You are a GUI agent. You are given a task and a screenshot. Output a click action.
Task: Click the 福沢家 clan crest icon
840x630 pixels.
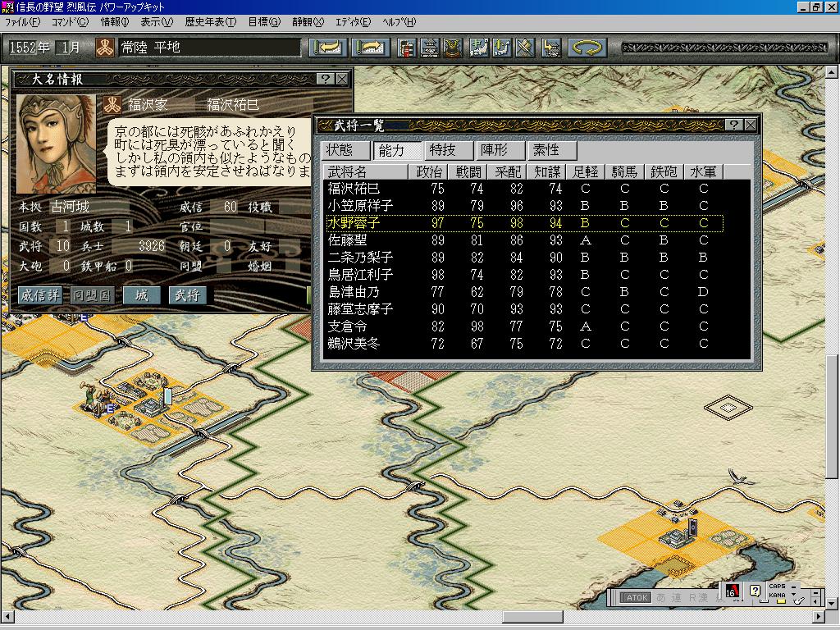click(112, 104)
